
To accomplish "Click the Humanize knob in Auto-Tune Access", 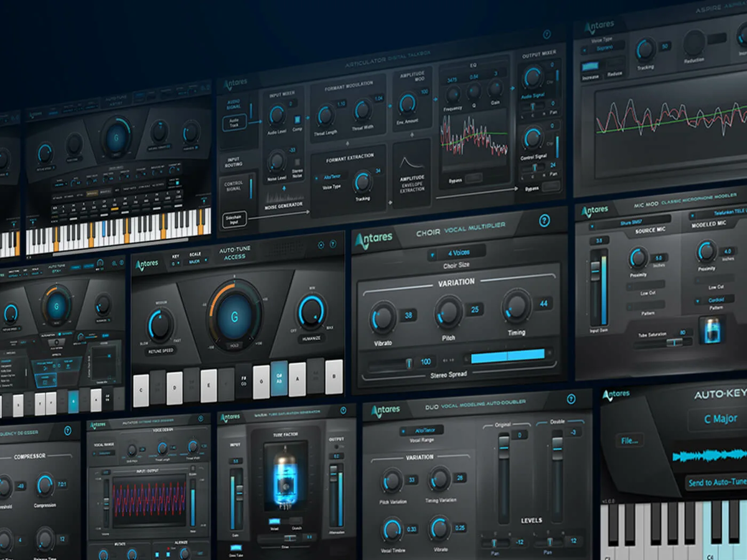I will tap(311, 311).
